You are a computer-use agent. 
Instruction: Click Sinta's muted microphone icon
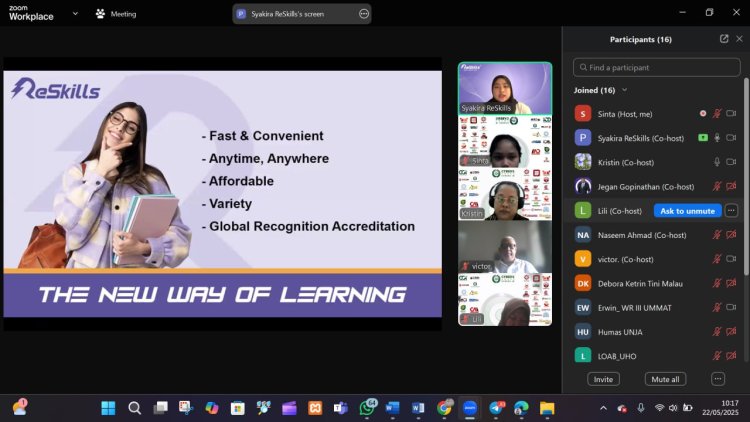tap(717, 113)
